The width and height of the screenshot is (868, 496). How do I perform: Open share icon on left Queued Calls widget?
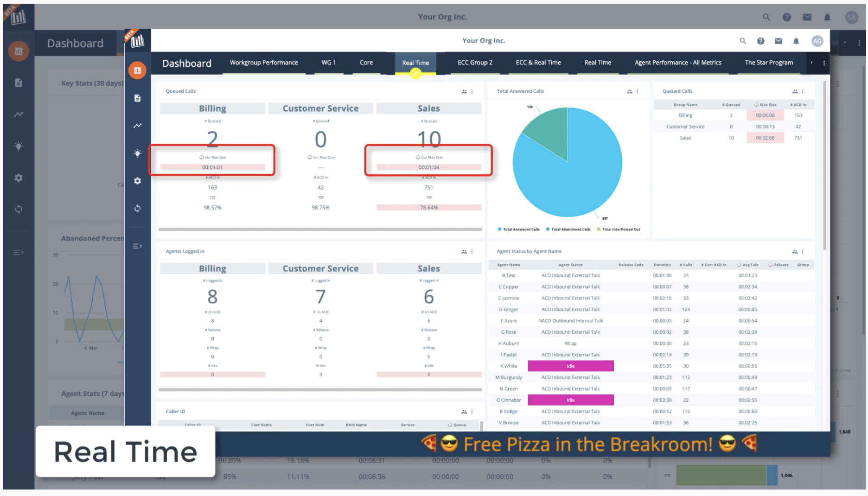[464, 91]
